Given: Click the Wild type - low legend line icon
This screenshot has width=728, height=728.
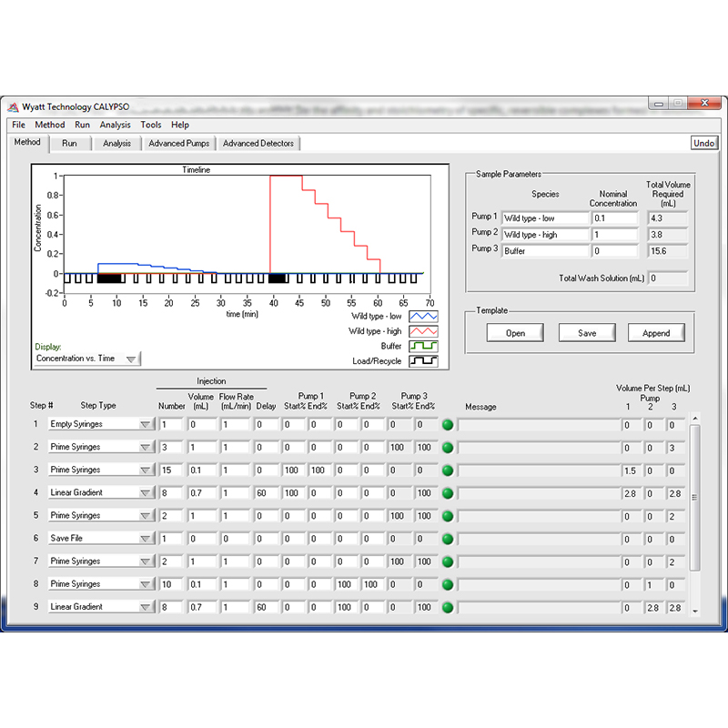Looking at the screenshot, I should [423, 317].
